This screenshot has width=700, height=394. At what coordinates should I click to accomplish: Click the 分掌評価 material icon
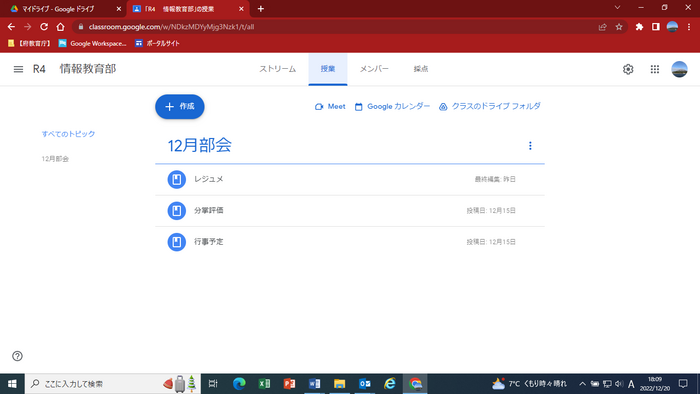tap(177, 211)
